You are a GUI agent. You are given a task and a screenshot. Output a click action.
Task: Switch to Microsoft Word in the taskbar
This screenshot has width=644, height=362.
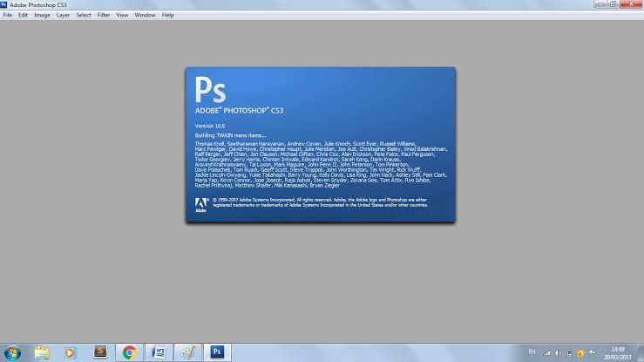[159, 352]
